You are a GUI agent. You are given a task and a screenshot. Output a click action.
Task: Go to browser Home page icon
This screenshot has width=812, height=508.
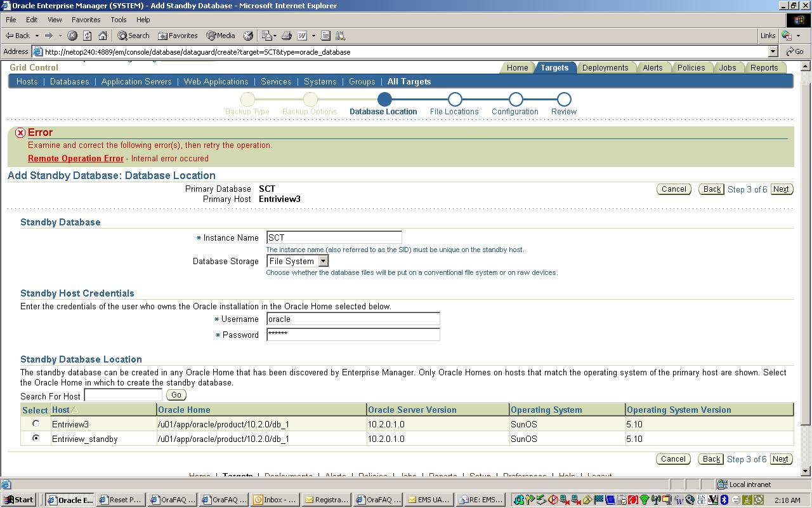103,36
